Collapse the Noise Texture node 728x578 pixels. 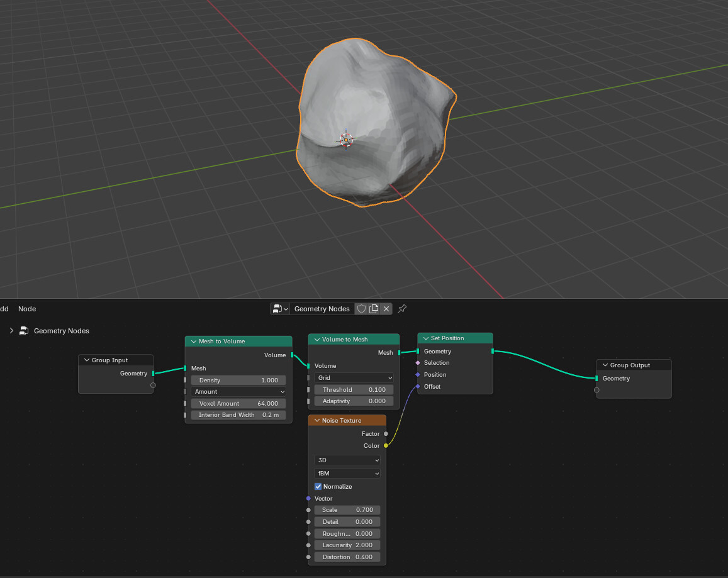317,420
